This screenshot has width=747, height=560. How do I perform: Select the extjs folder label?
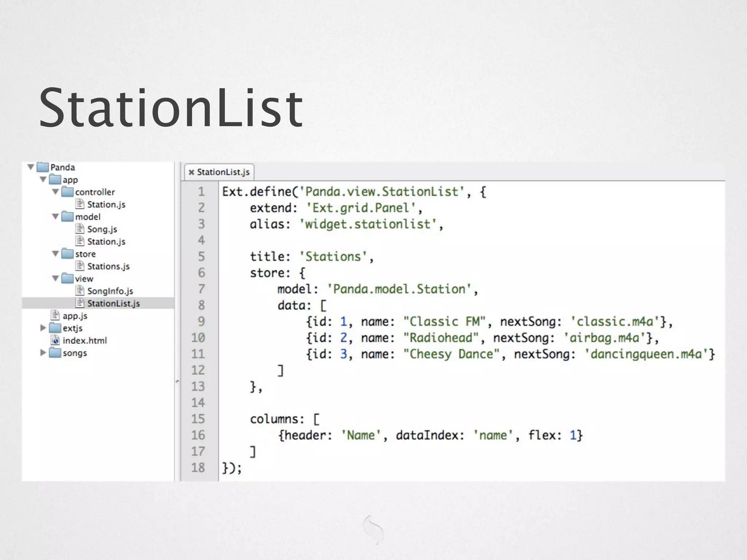[73, 328]
